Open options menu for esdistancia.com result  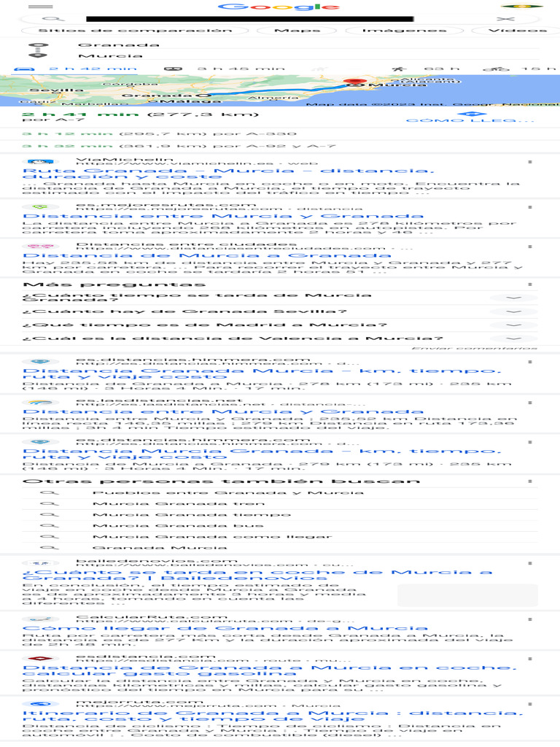530,659
